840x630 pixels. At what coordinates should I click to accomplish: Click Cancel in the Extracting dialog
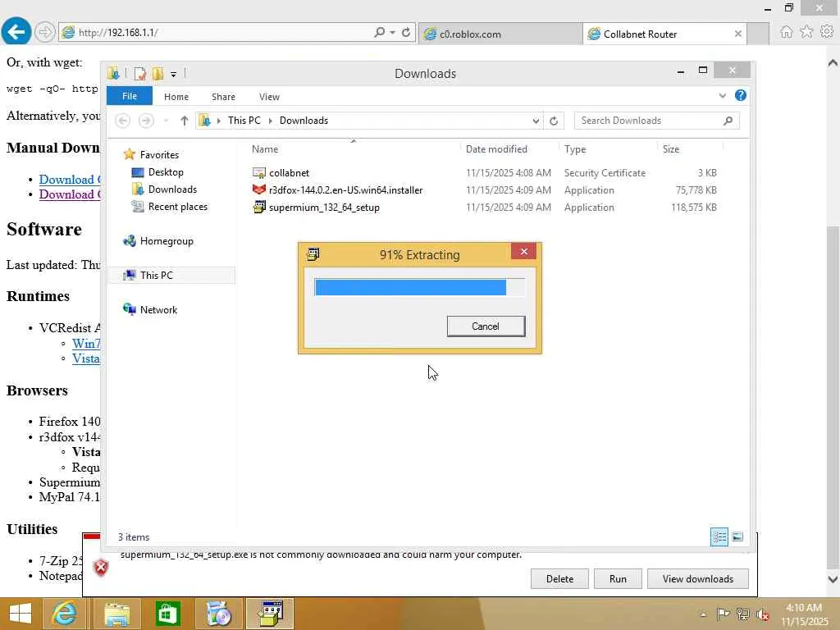tap(486, 326)
